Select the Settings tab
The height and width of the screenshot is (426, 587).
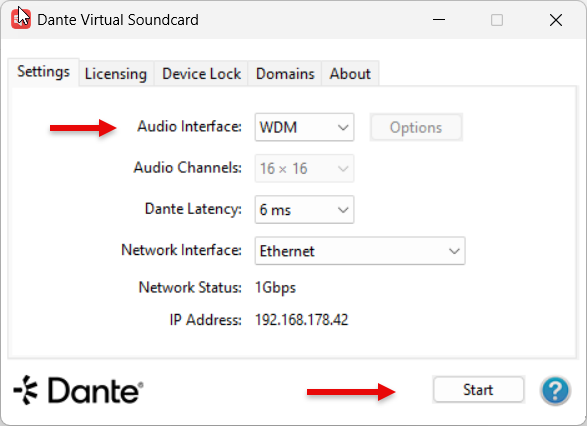click(x=43, y=72)
